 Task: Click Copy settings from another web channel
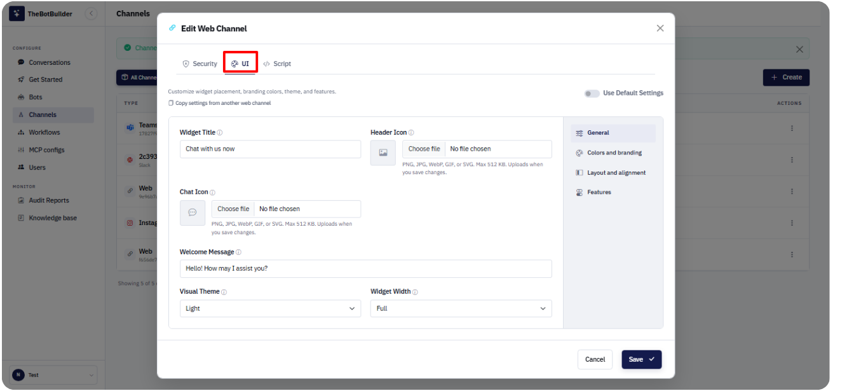219,103
